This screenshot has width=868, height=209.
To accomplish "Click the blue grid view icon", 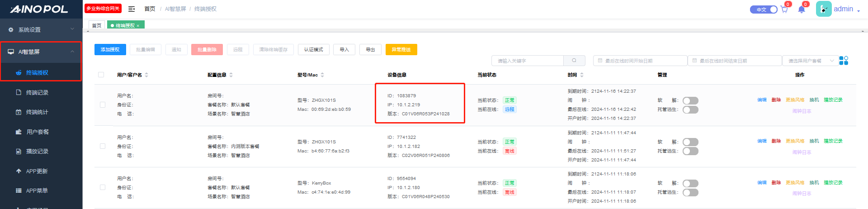I will tap(844, 61).
